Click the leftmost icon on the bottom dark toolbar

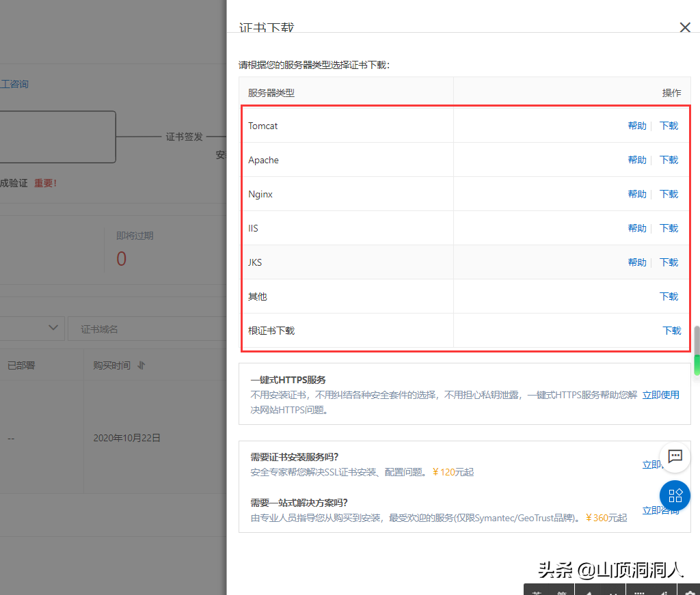[x=537, y=592]
